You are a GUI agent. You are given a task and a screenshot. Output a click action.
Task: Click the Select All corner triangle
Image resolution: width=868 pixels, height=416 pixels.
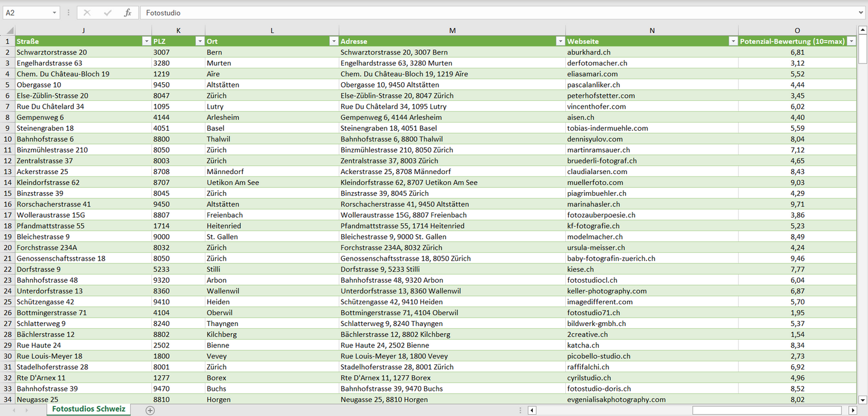tap(8, 31)
